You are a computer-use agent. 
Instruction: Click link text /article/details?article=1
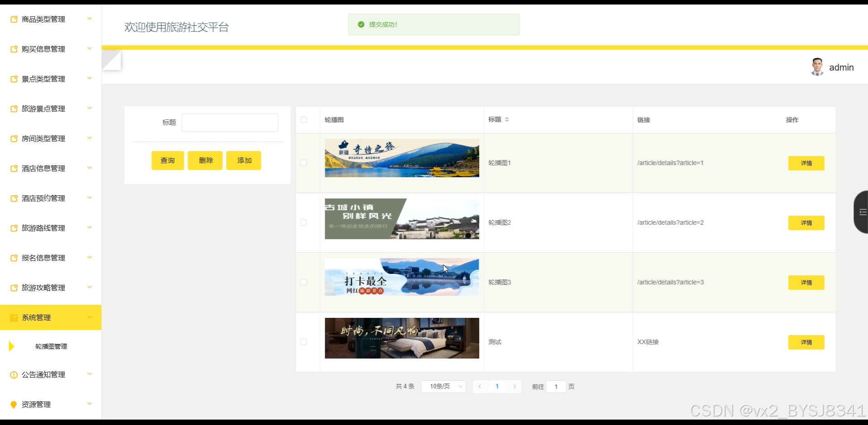click(x=670, y=163)
